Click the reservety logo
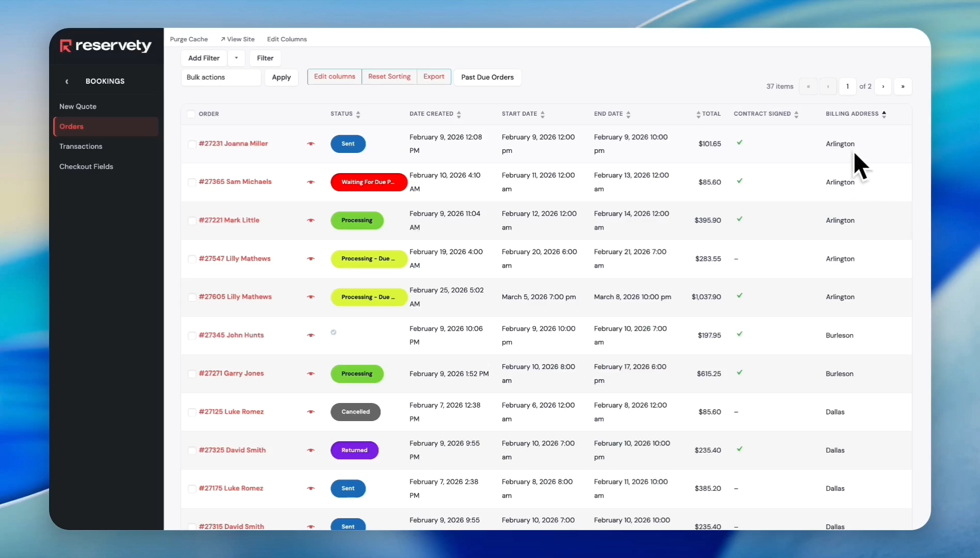 106,45
